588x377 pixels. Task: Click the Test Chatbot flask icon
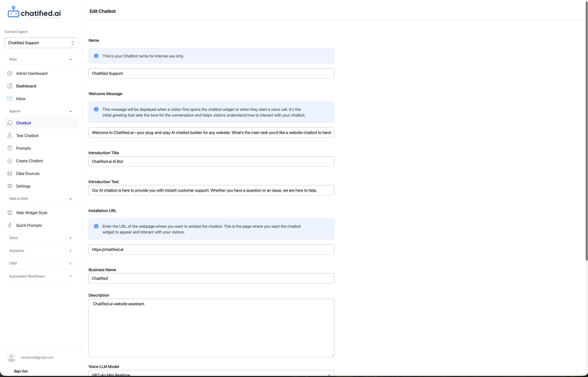pyautogui.click(x=10, y=135)
